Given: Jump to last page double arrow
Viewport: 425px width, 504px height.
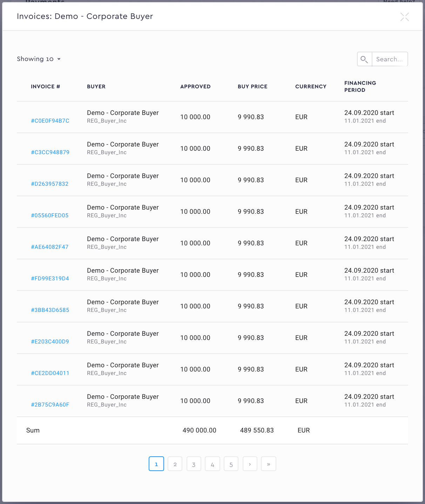Looking at the screenshot, I should point(269,464).
